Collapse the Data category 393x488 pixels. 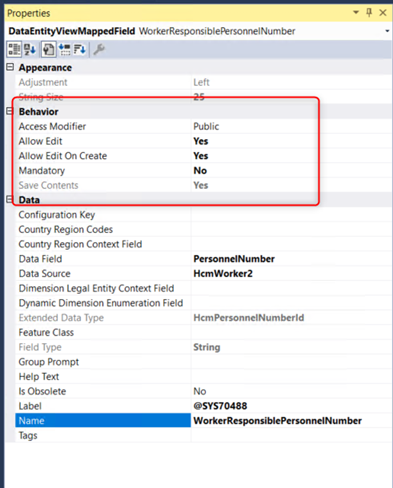[x=9, y=199]
